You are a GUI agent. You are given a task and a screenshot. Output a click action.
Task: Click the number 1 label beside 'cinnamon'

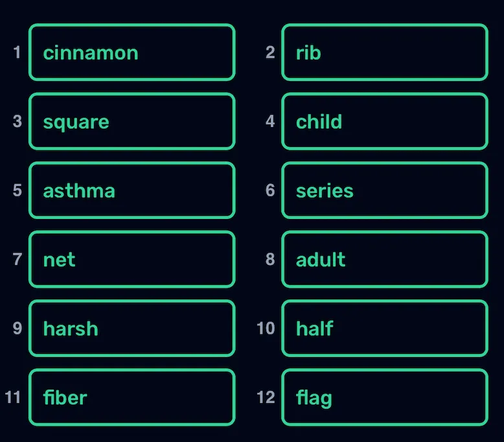[x=17, y=52]
